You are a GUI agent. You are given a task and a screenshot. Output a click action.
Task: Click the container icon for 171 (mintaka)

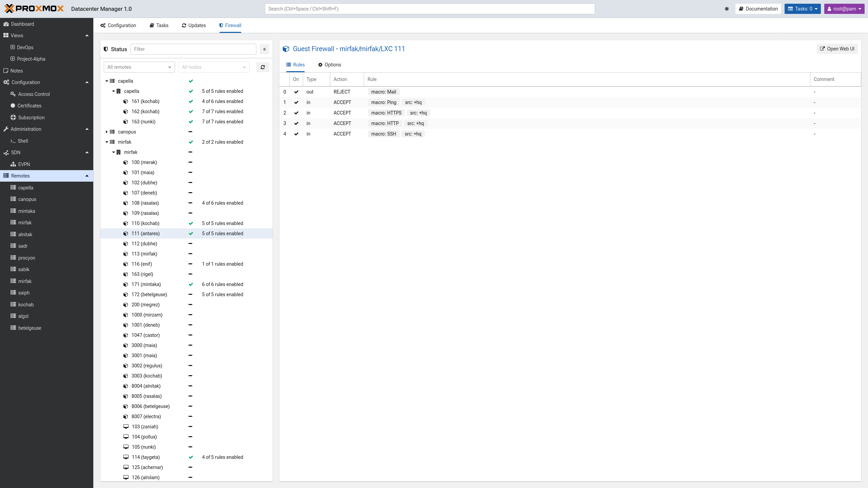(126, 284)
